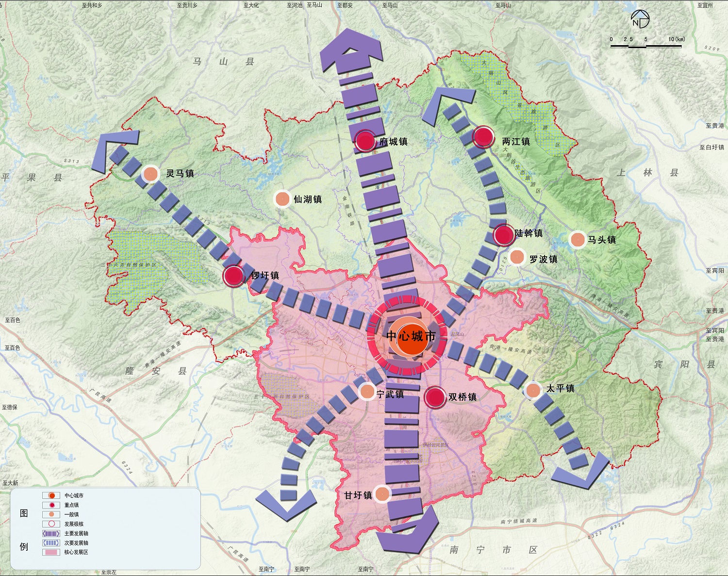Select the 罗波镇 orange town marker
The width and height of the screenshot is (728, 576).
[x=517, y=257]
